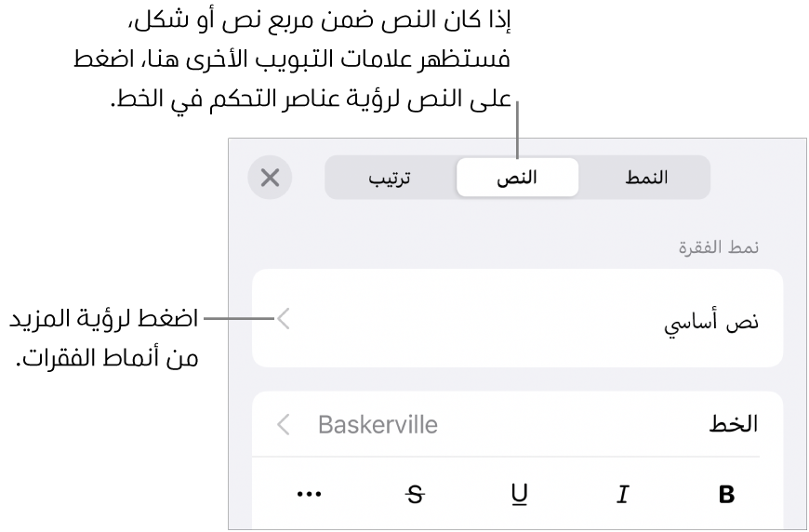Close the format panel with X button

[x=270, y=178]
